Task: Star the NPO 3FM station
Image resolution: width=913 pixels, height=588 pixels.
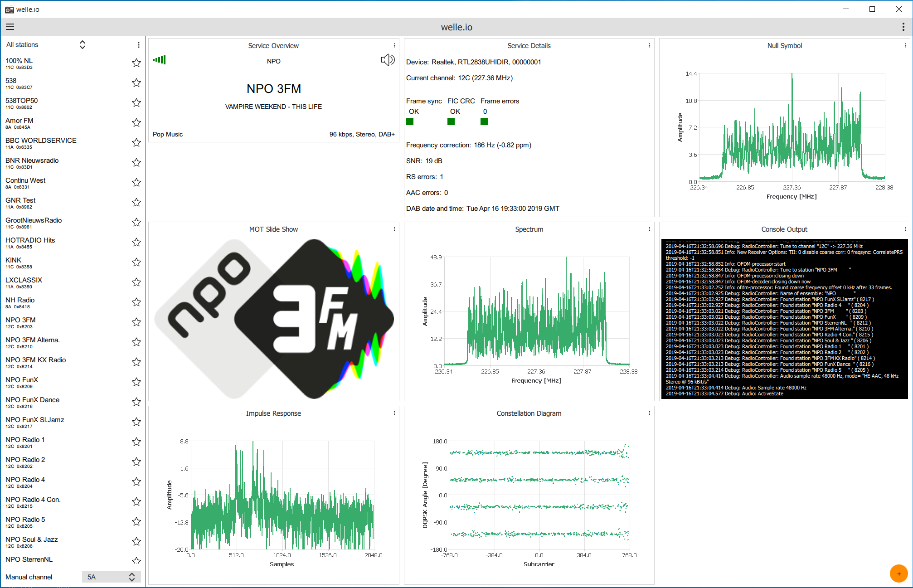Action: click(x=136, y=322)
